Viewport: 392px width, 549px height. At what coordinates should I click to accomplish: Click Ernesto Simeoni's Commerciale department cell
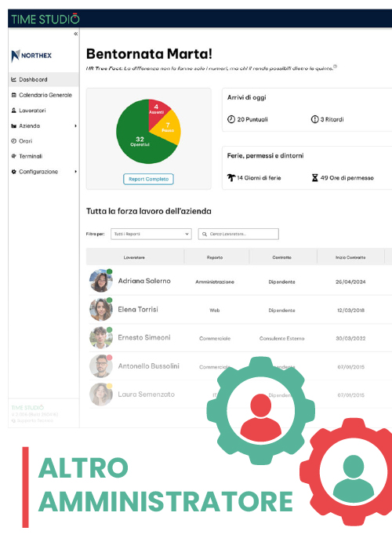215,339
